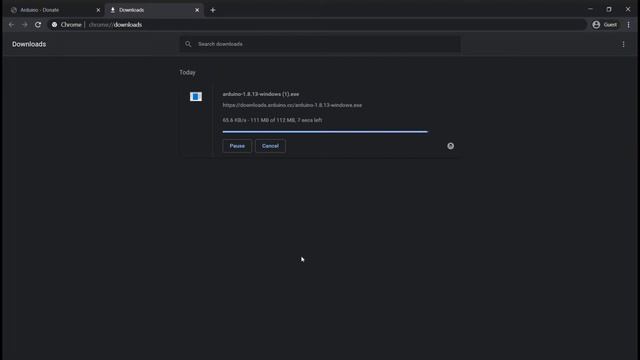Click the Chrome site info icon
Image resolution: width=640 pixels, height=360 pixels.
click(54, 25)
